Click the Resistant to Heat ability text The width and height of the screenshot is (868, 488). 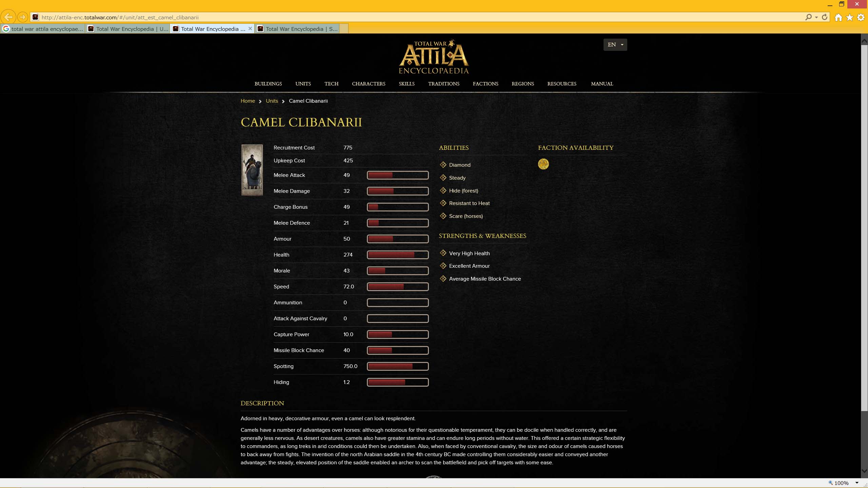coord(469,203)
